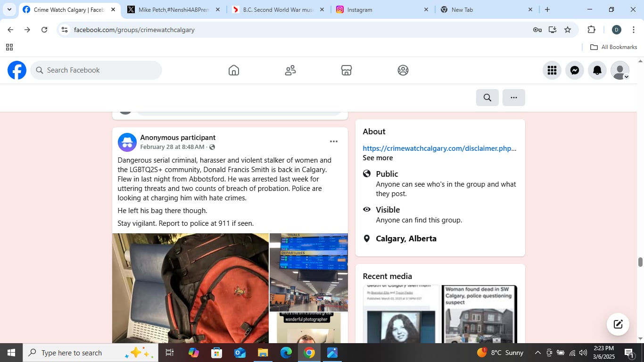644x362 pixels.
Task: Open the new message compose icon
Action: coord(618,324)
